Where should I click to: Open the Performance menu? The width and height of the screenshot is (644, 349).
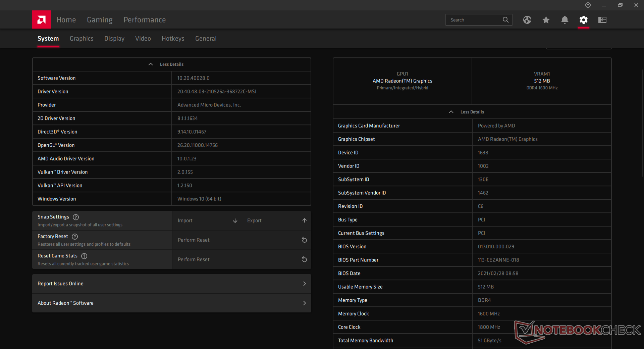pyautogui.click(x=145, y=20)
